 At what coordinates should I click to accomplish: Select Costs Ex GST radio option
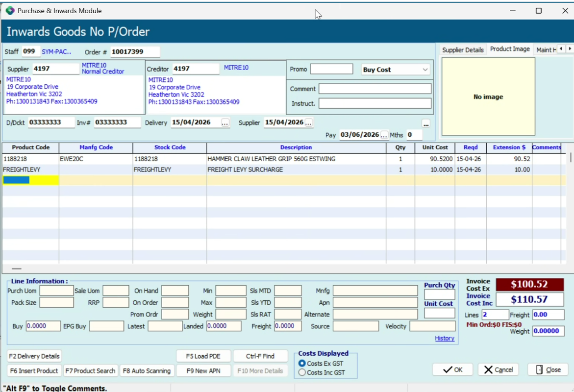tap(302, 364)
